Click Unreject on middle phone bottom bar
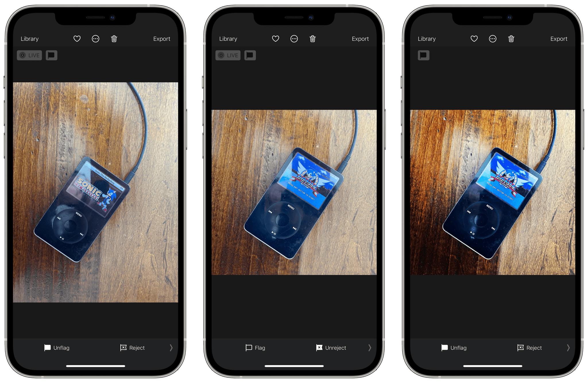The height and width of the screenshot is (383, 588). point(330,347)
